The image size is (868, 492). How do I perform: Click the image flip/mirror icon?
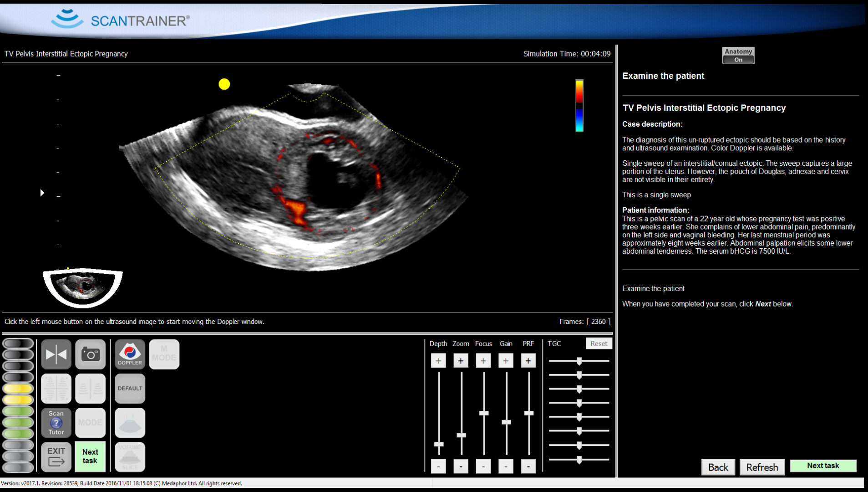pyautogui.click(x=56, y=354)
